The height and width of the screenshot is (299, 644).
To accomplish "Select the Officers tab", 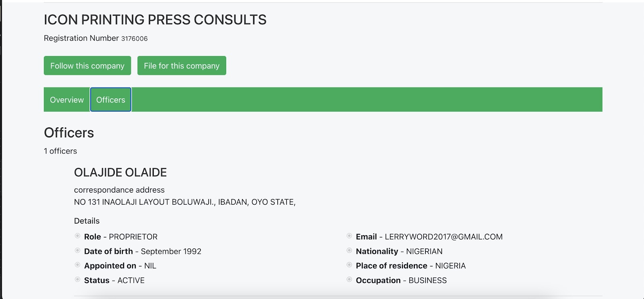I will tap(111, 100).
